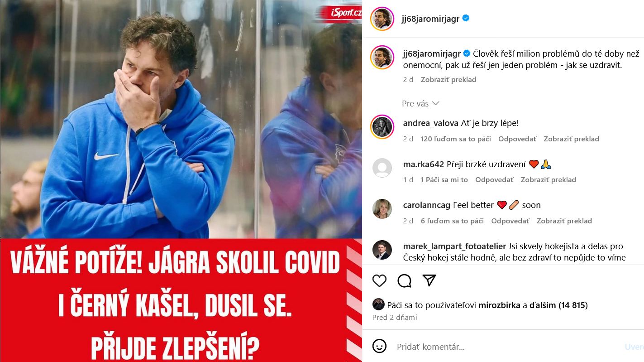View carolanncag's profile picture
The width and height of the screenshot is (644, 362).
[382, 208]
